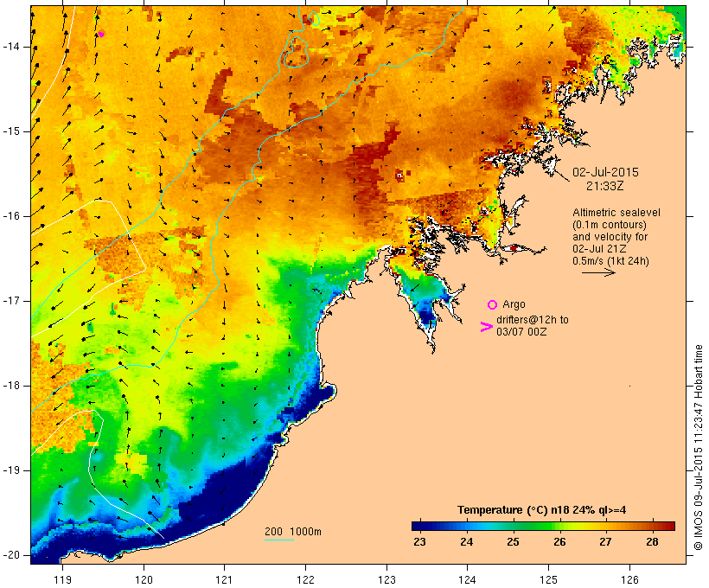709x588 pixels.
Task: Click the 'and velocity for' annotation line
Action: tap(610, 237)
